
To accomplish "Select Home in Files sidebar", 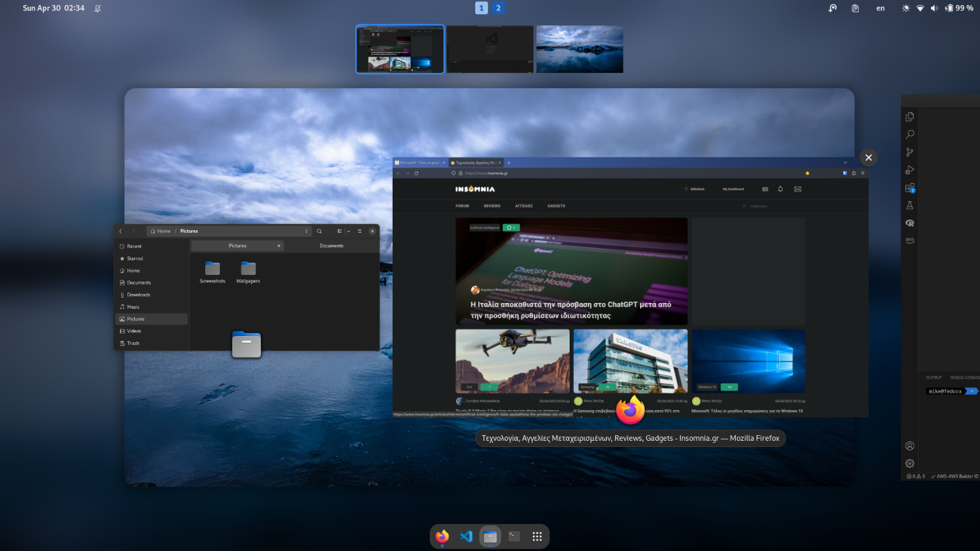I will click(151, 271).
